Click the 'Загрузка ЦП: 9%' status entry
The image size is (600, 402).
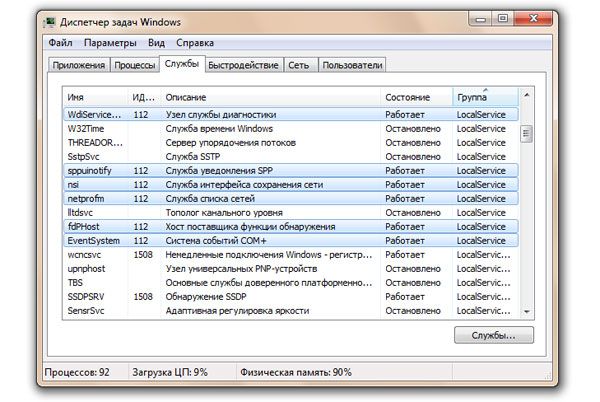point(170,372)
